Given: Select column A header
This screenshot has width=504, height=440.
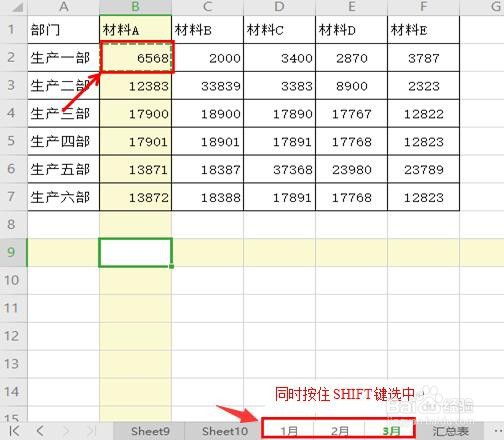Looking at the screenshot, I should pos(63,7).
